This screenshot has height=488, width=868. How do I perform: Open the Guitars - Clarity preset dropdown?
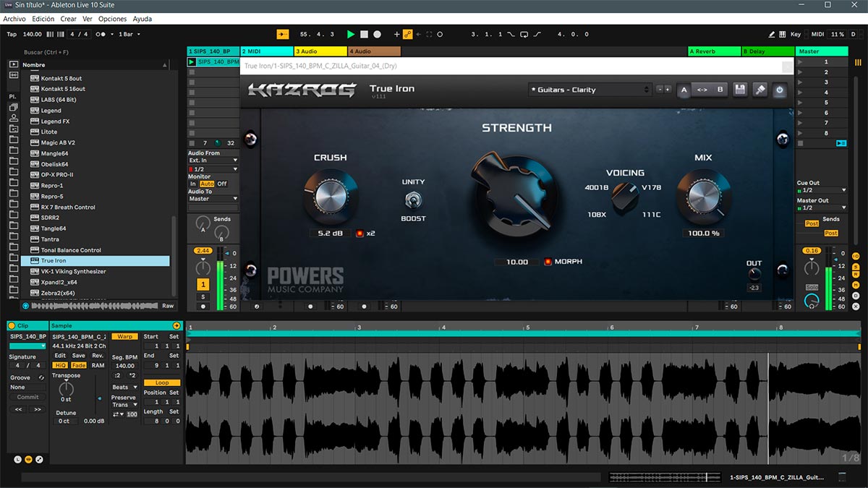click(x=590, y=90)
